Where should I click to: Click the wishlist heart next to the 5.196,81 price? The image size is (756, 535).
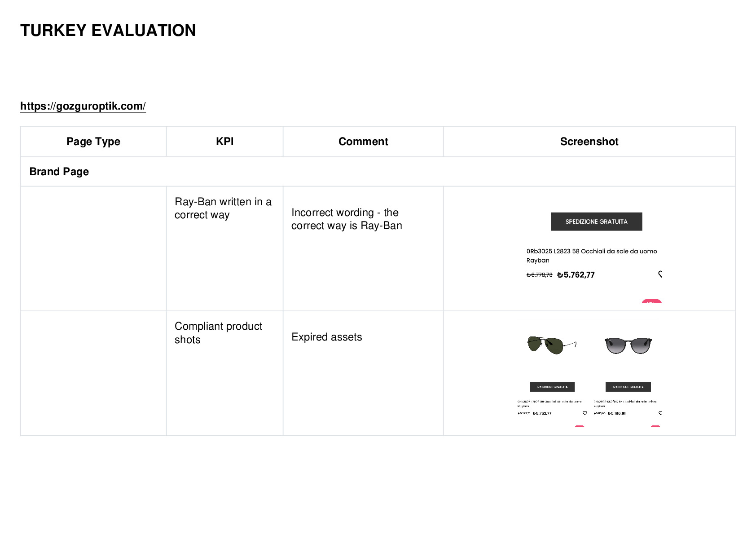pyautogui.click(x=660, y=413)
